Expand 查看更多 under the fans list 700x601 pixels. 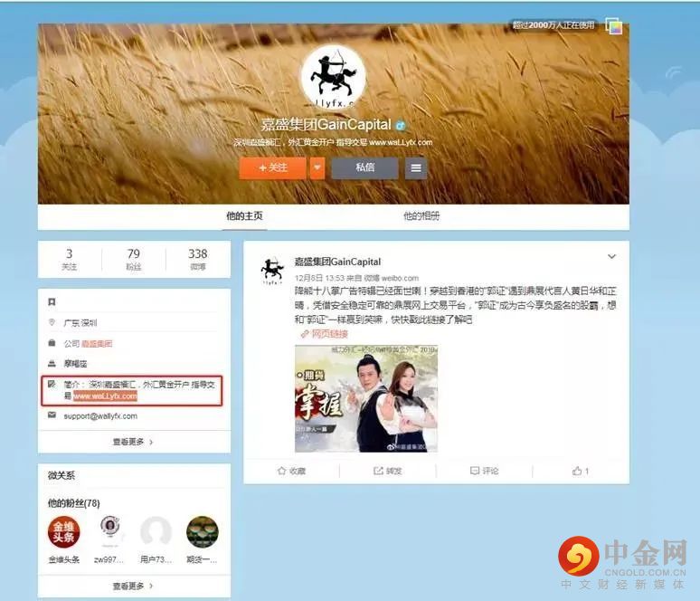click(x=133, y=586)
